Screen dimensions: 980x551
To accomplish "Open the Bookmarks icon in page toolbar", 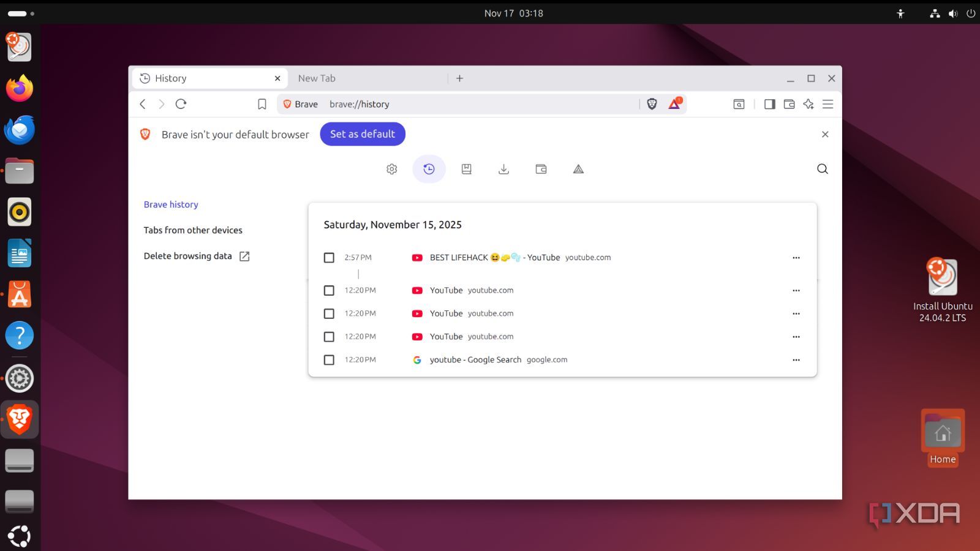I will (466, 169).
